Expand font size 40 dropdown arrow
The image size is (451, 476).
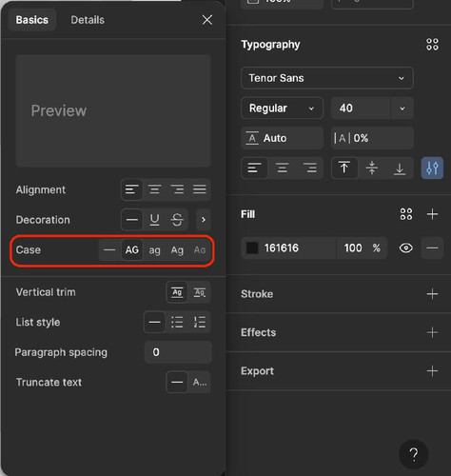point(402,109)
